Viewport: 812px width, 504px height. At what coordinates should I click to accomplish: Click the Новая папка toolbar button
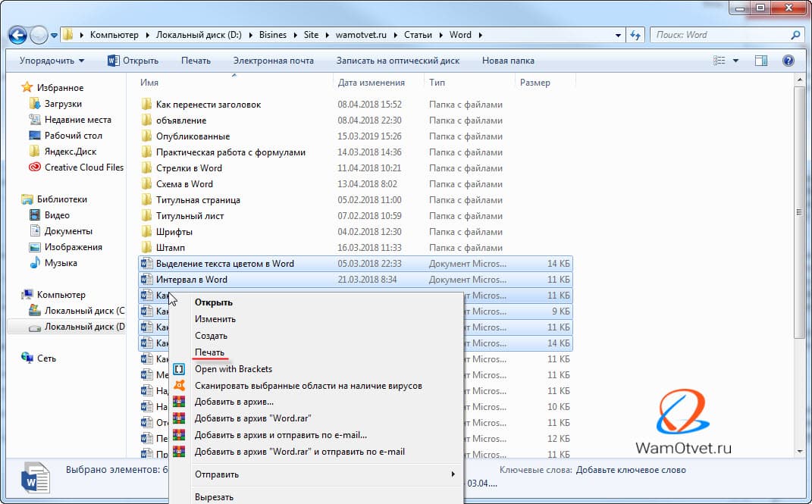(508, 61)
